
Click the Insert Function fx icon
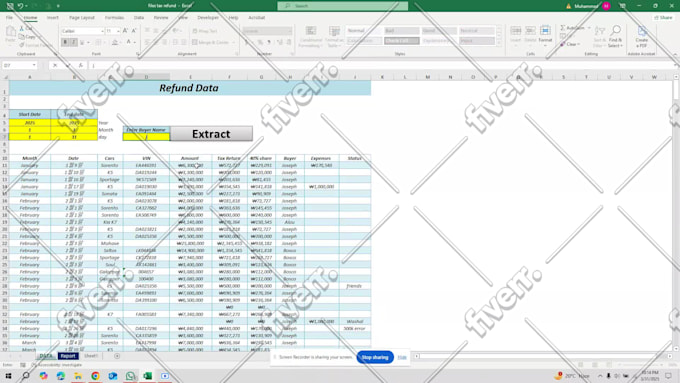tap(81, 65)
